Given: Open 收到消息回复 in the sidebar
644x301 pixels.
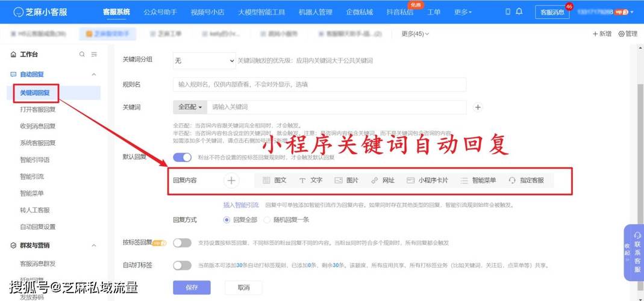Looking at the screenshot, I should click(37, 126).
